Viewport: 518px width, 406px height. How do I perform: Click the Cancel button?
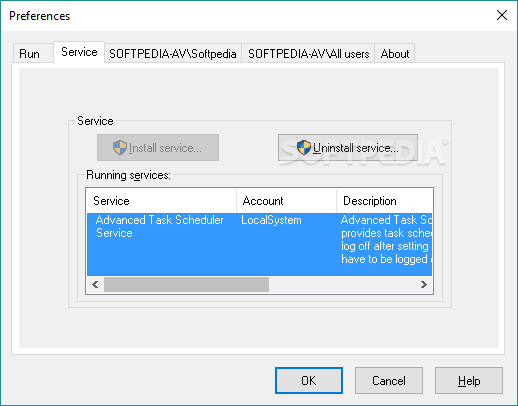(x=389, y=380)
